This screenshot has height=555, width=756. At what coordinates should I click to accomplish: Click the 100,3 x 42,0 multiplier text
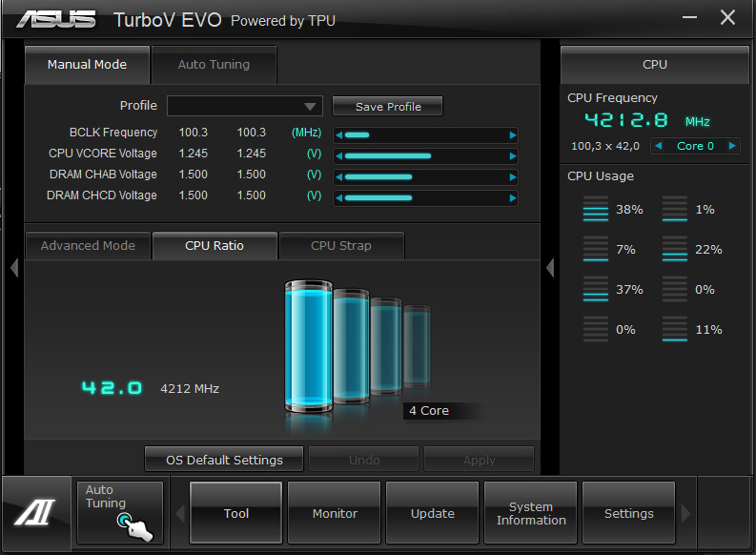605,146
